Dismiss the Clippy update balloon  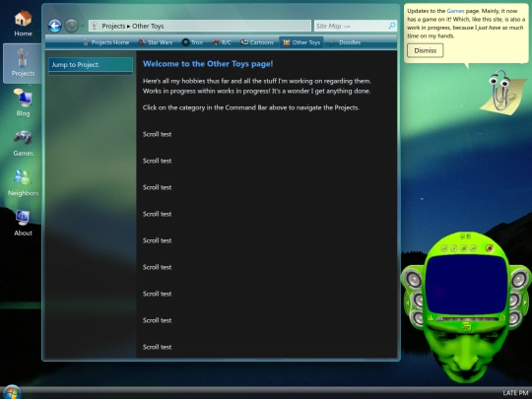click(426, 50)
